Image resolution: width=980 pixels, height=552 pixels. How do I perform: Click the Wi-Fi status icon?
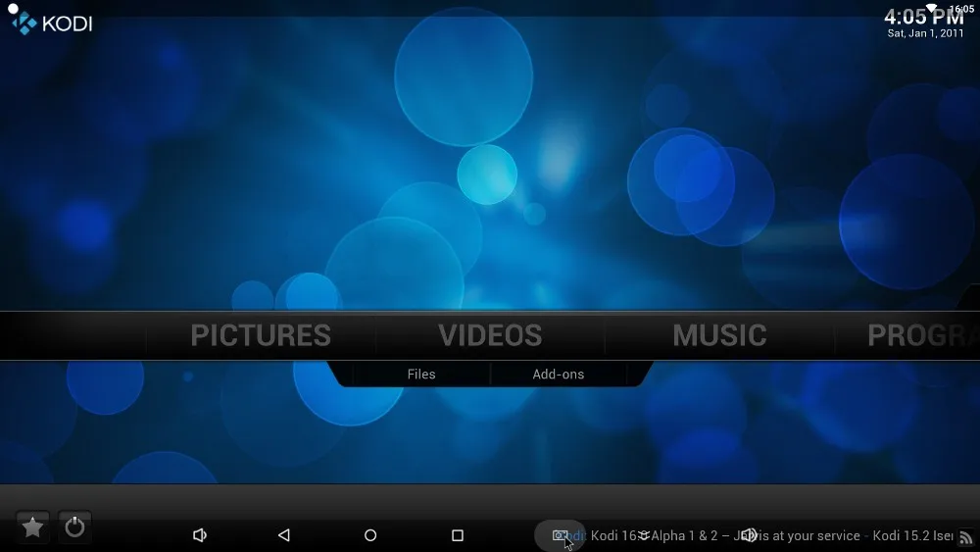pyautogui.click(x=932, y=8)
